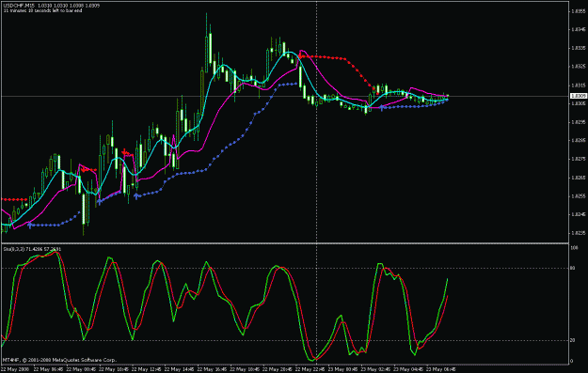Click the '22 May 14:45' time axis label

coord(179,369)
